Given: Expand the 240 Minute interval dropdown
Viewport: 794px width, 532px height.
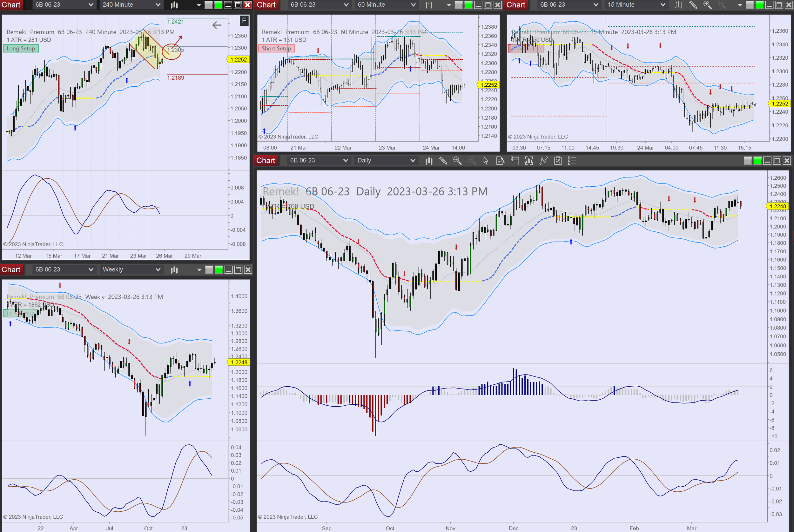Looking at the screenshot, I should 158,5.
